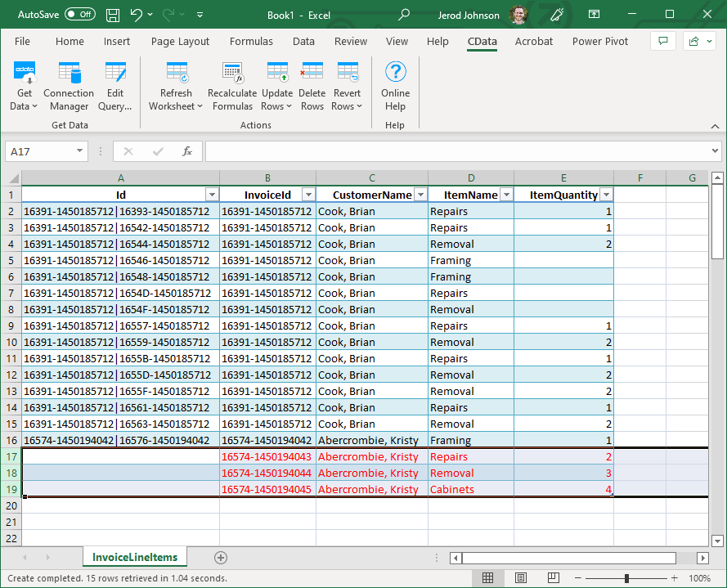Open the Get Data menu

tap(24, 86)
